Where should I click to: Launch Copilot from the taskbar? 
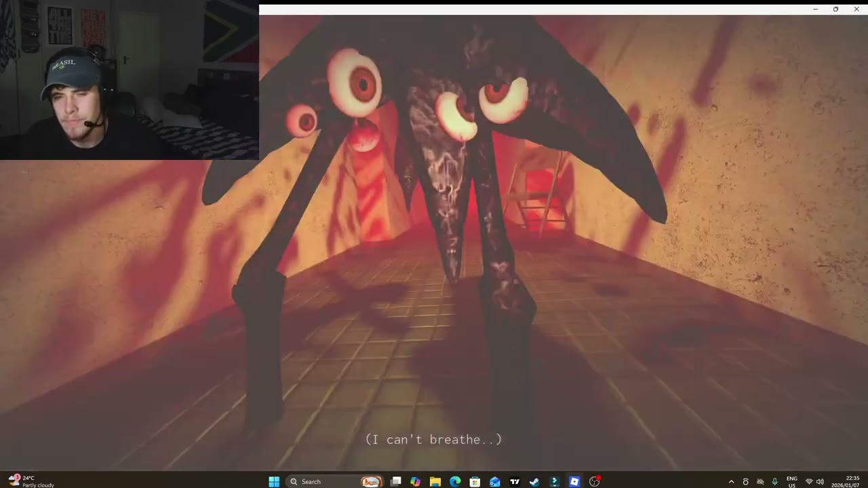pos(415,481)
